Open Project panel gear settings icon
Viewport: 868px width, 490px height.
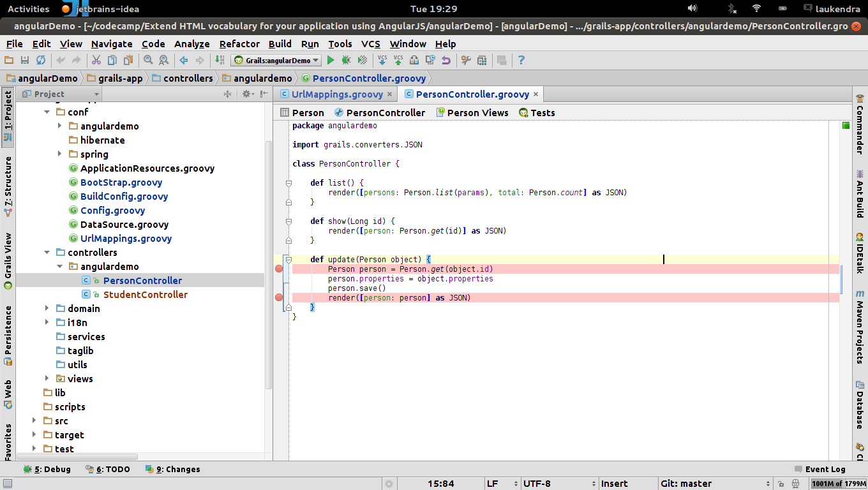[x=246, y=94]
